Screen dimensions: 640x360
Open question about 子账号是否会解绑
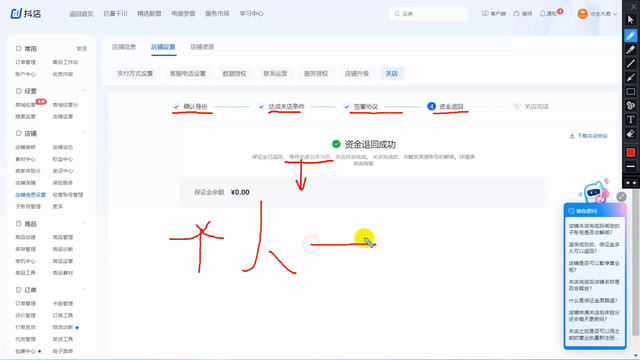point(594,229)
